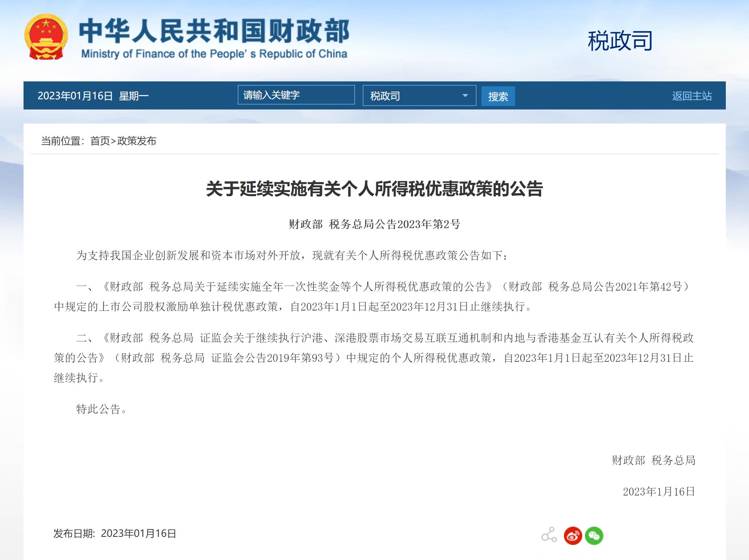Click the paragraph starting 为支持我国企业创新发展
This screenshot has width=749, height=560.
coord(292,255)
